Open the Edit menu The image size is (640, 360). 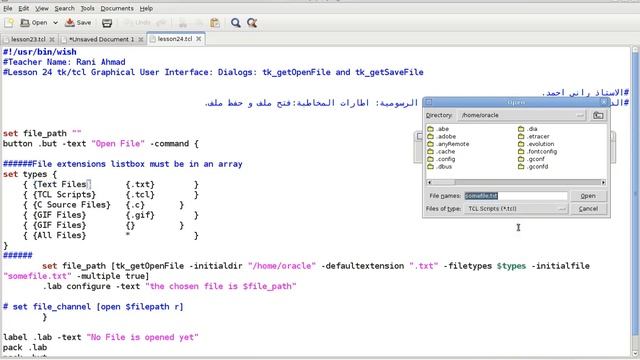(24, 8)
